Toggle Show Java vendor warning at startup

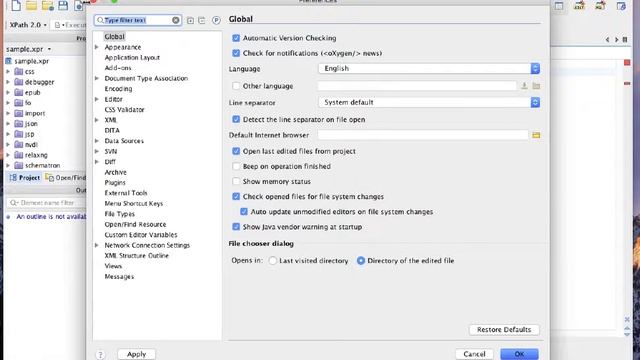[x=236, y=227]
